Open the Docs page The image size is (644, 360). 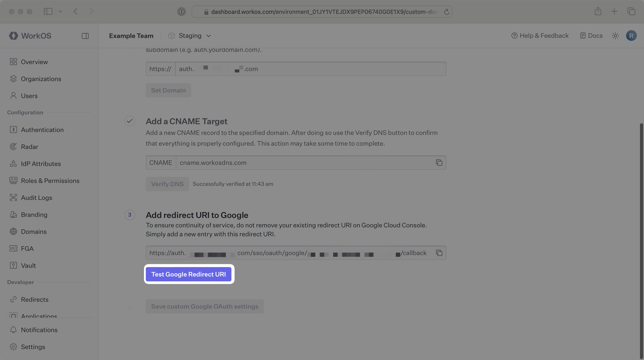click(591, 36)
